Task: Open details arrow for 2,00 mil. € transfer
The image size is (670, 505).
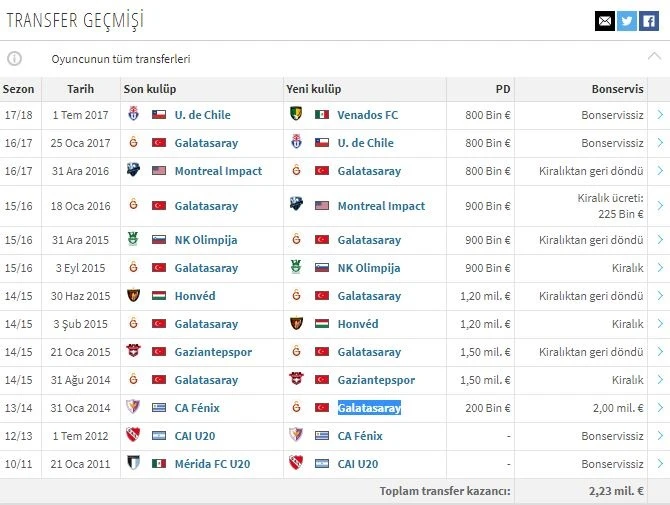Action: [659, 408]
